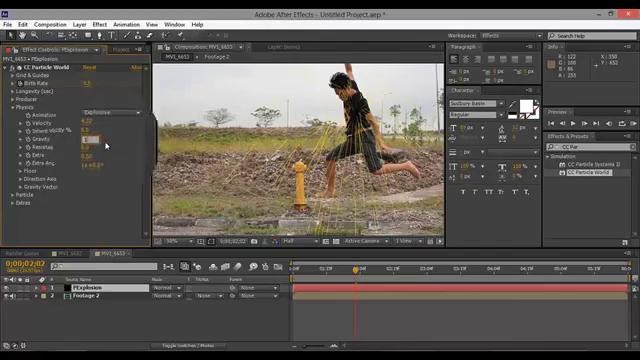The width and height of the screenshot is (640, 360).
Task: Jump to first frame in Preview
Action: [551, 123]
